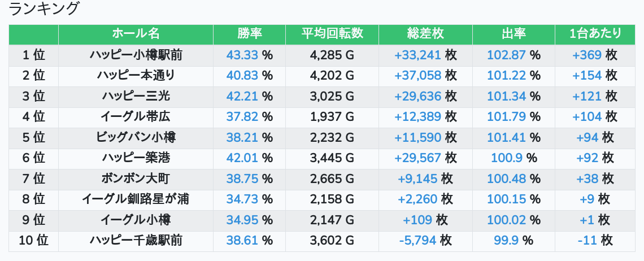Click the 平均回転数 column header
644x261 pixels.
(x=332, y=34)
